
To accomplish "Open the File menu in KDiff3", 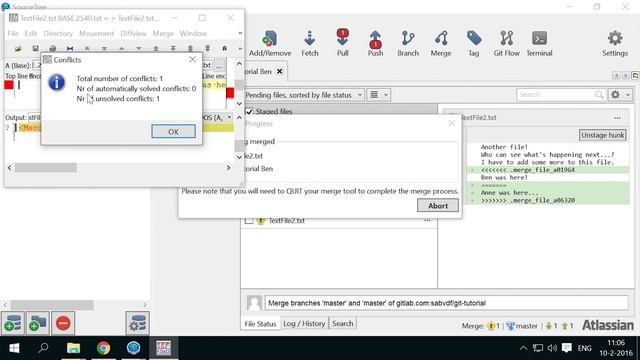I will [x=13, y=33].
